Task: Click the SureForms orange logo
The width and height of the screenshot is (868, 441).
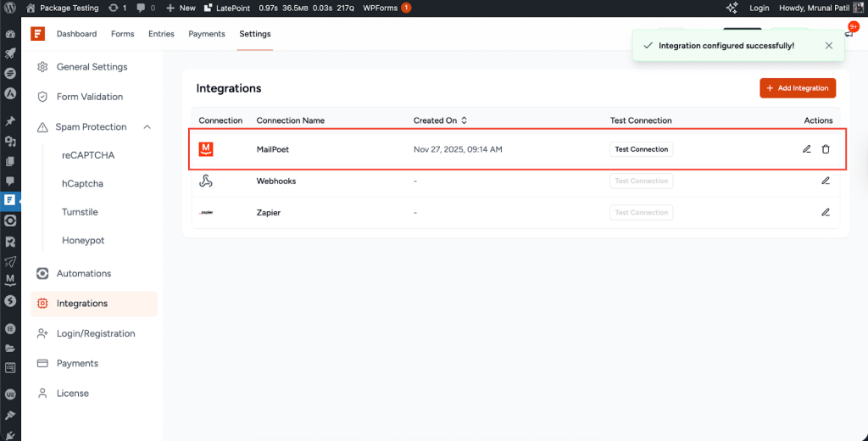Action: click(x=37, y=34)
